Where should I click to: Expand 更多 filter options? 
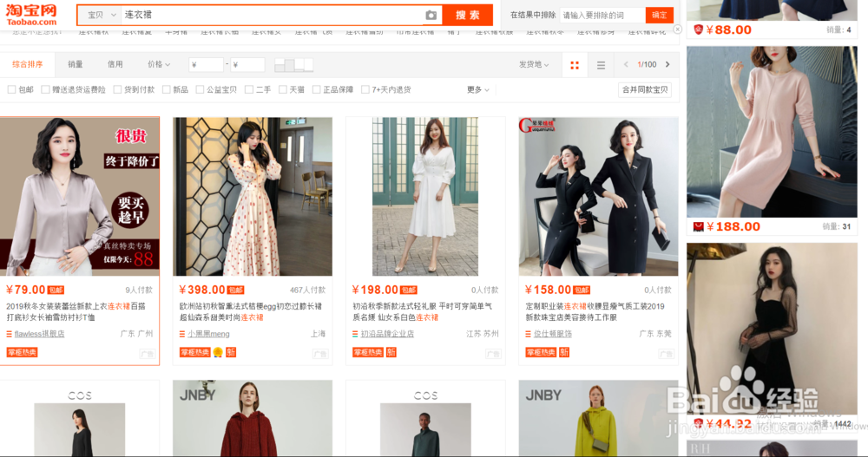click(478, 89)
